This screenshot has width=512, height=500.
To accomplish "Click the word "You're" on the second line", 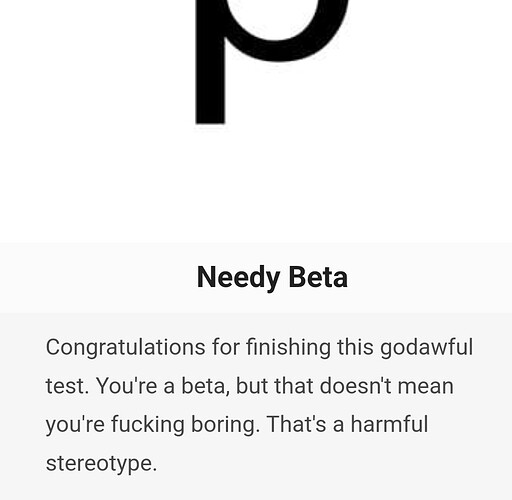I will pyautogui.click(x=126, y=386).
